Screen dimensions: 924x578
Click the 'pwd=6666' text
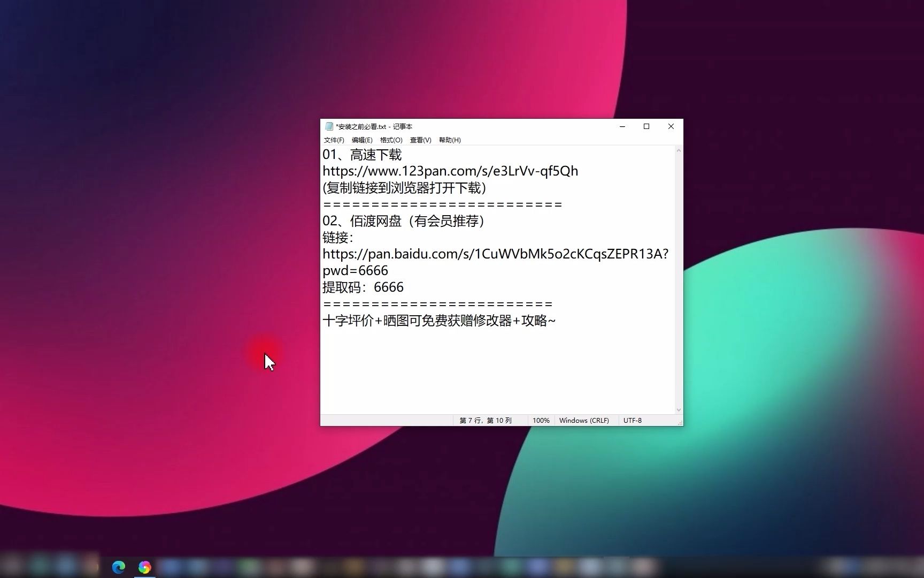[355, 271]
